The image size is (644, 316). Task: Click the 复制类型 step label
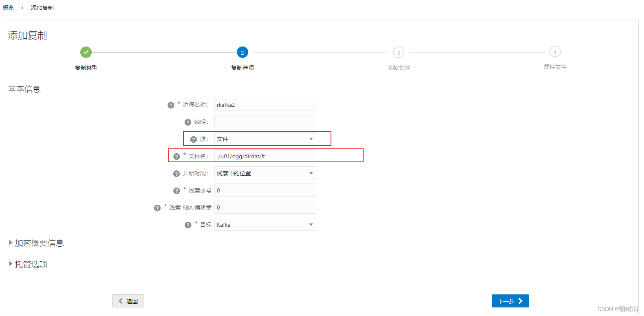(x=86, y=68)
